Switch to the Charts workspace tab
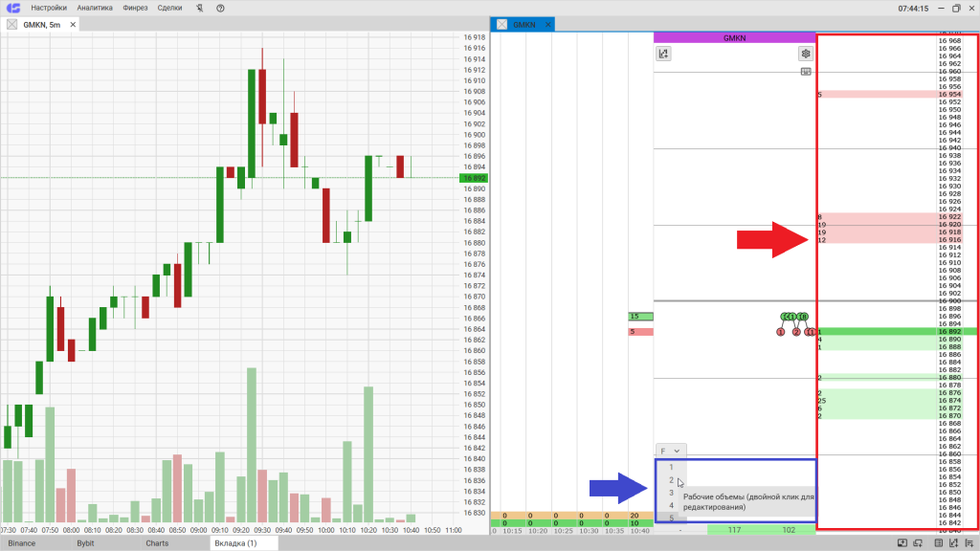Viewport: 980px width, 551px height. tap(157, 543)
